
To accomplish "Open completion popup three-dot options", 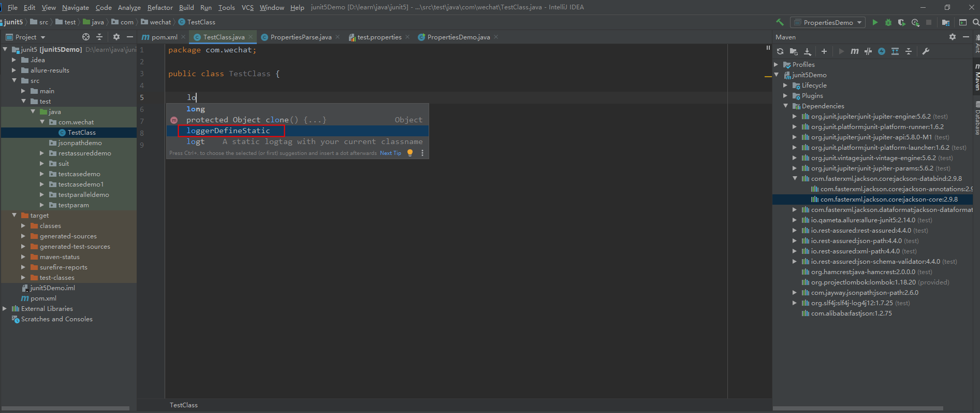I will 422,153.
